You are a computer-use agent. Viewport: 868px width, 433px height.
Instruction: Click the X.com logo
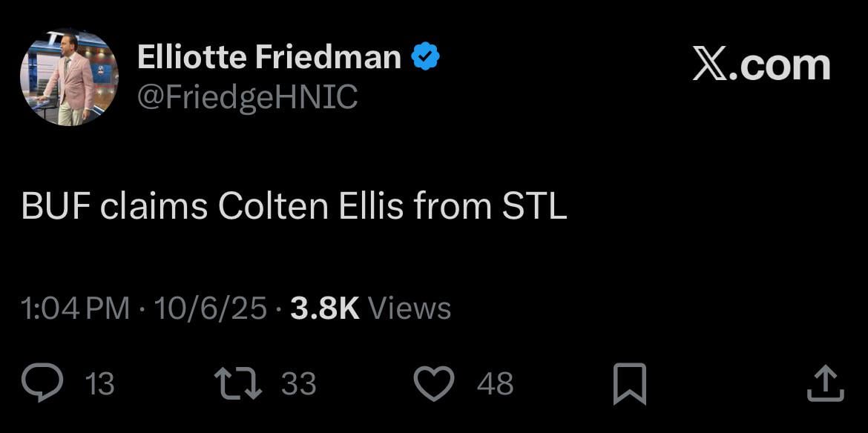(x=760, y=65)
